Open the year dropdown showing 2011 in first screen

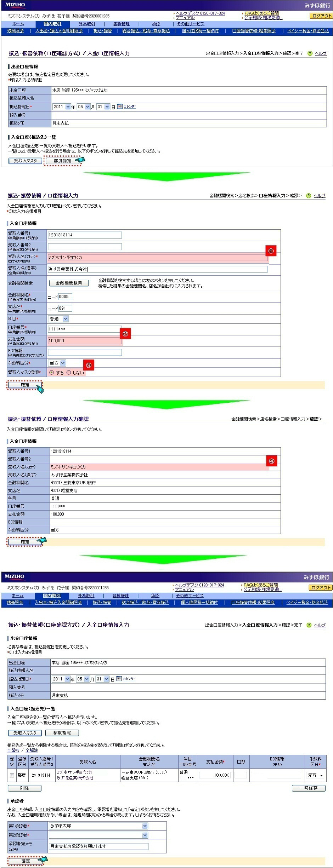click(x=62, y=107)
